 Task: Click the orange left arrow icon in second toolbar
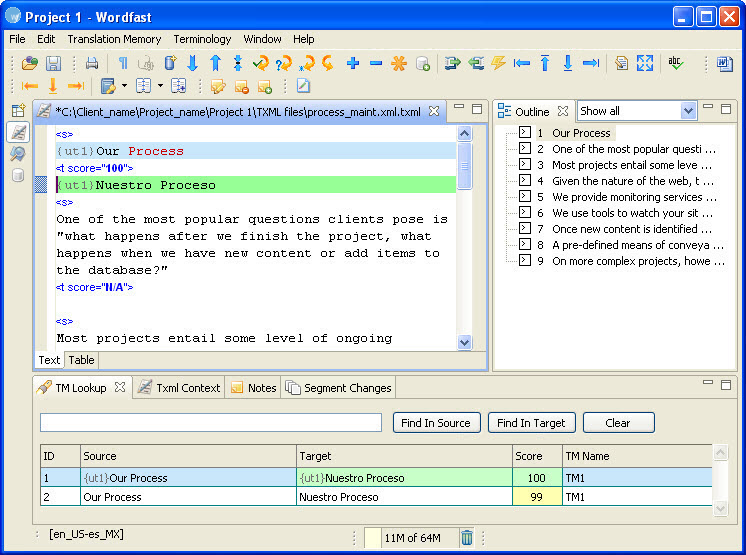(x=29, y=86)
